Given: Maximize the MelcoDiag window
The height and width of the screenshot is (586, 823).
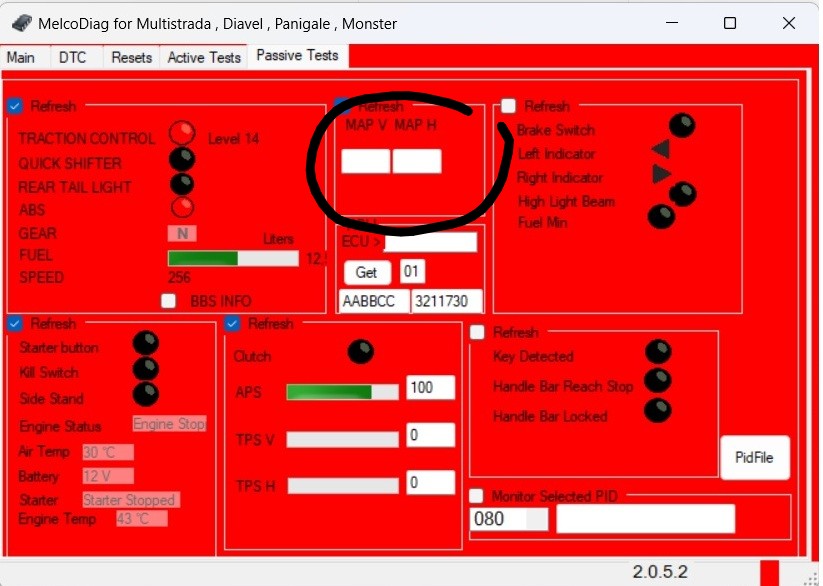Looking at the screenshot, I should click(730, 23).
